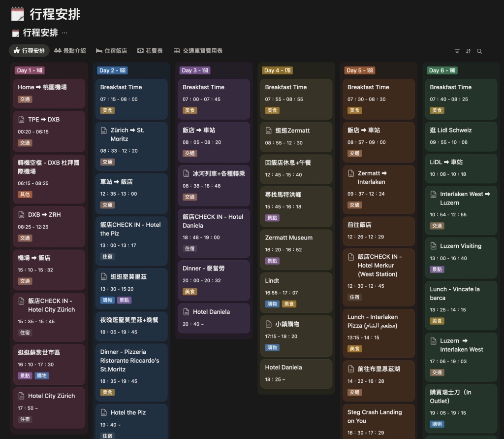Open the 花費表 tab
The width and height of the screenshot is (504, 439).
150,51
